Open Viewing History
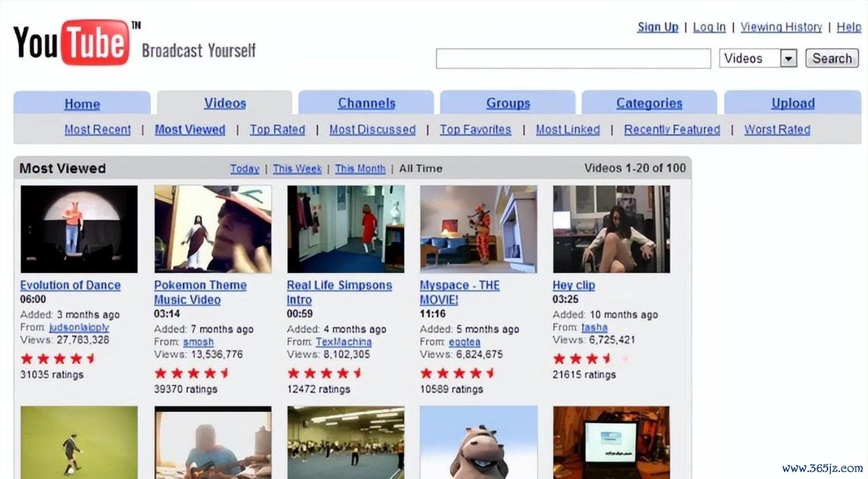 pyautogui.click(x=781, y=27)
